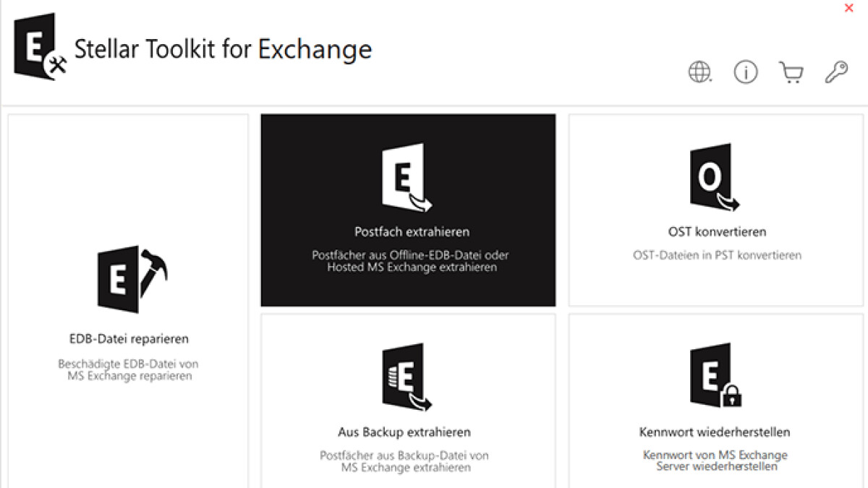868x488 pixels.
Task: Open the Kennwort wiederherstellen title
Action: tap(715, 432)
